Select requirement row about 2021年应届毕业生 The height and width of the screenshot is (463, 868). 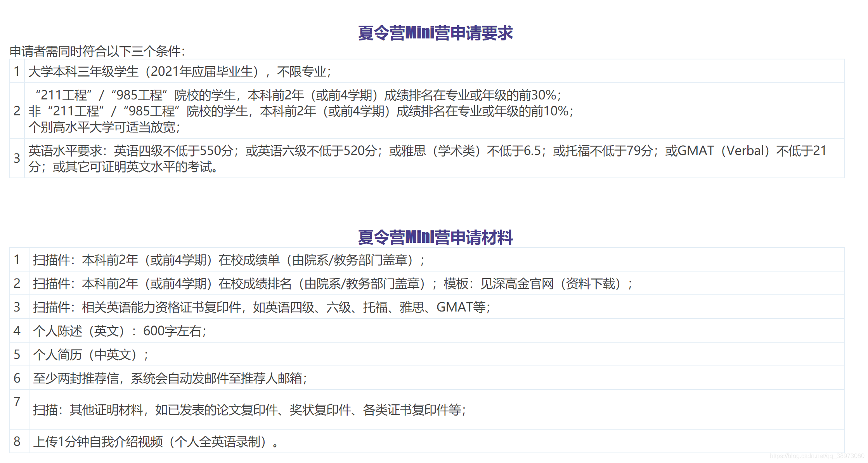click(x=179, y=71)
